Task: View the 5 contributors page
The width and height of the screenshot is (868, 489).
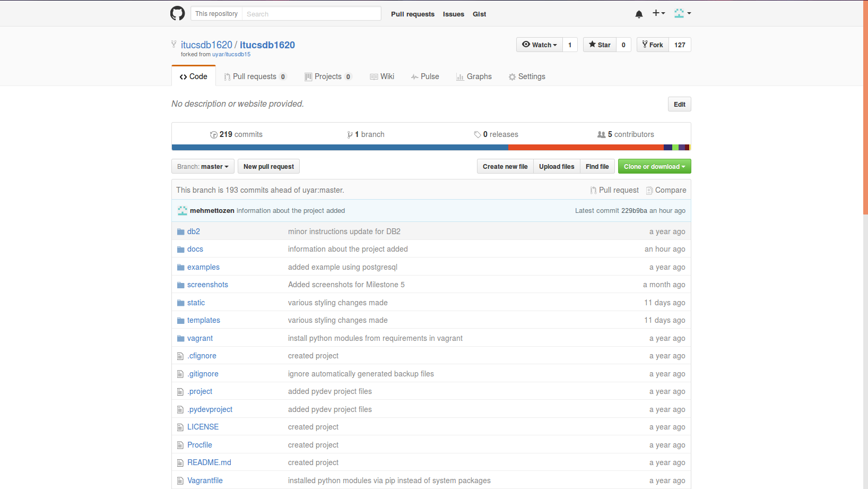Action: tap(626, 134)
